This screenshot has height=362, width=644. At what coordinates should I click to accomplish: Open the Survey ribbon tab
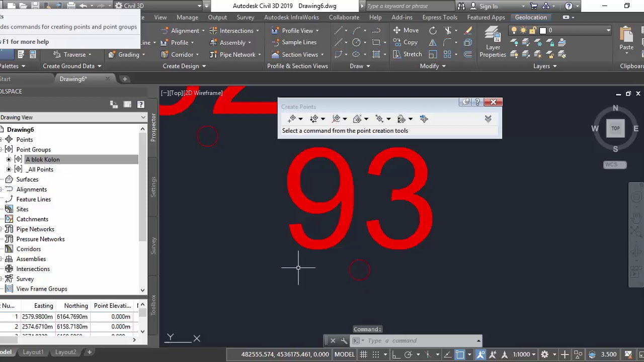tap(246, 17)
